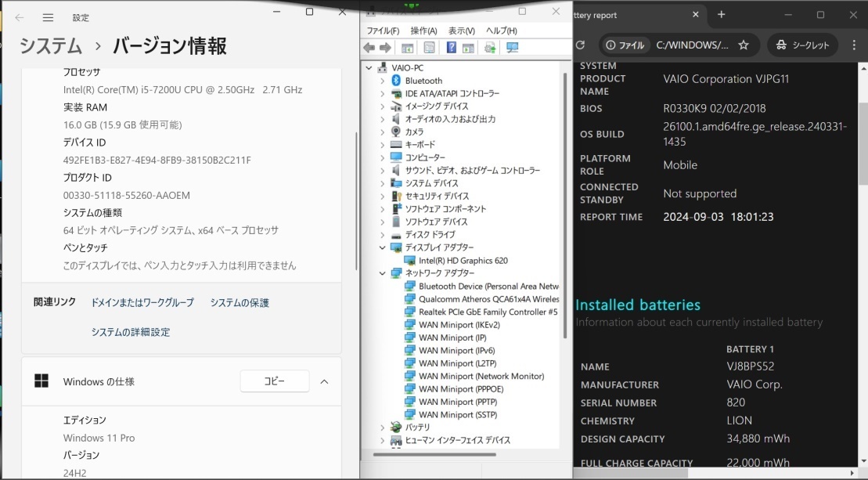The height and width of the screenshot is (480, 868).
Task: Click design capacity value 34,880 mWh
Action: point(758,439)
